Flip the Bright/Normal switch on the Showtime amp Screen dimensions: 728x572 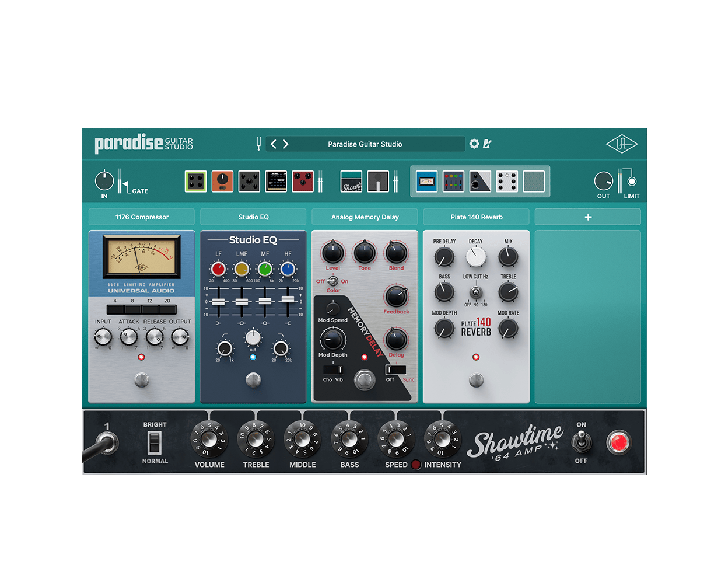(x=155, y=444)
